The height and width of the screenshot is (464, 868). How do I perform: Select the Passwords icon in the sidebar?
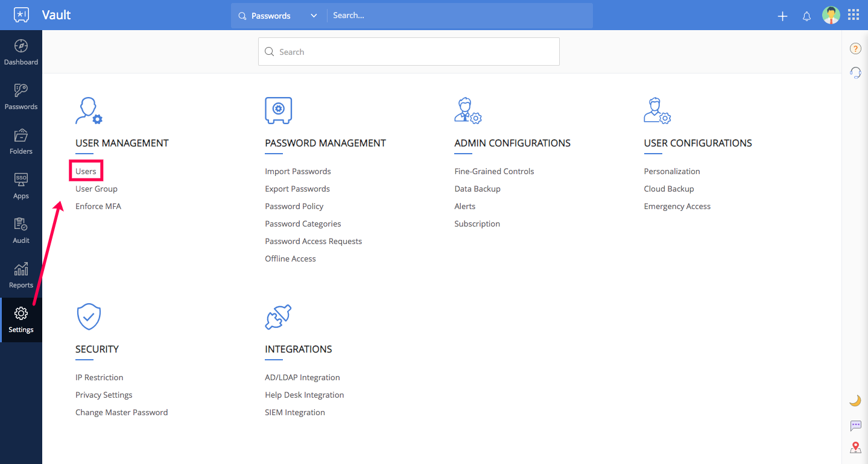[21, 98]
